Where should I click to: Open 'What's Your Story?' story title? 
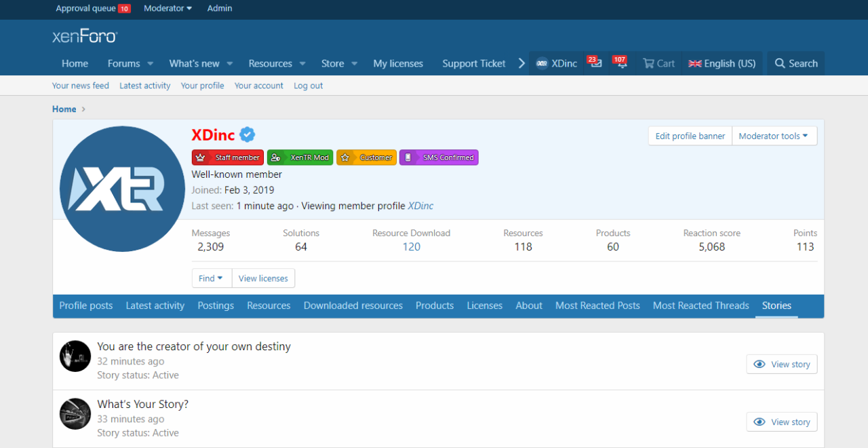143,404
